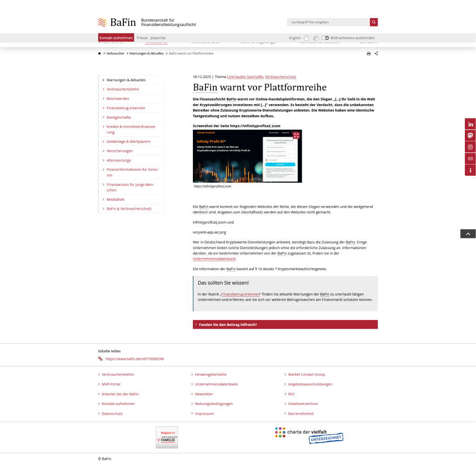476x464 pixels.
Task: Open Finanzinformationen für Senioren menu item
Action: point(132,172)
